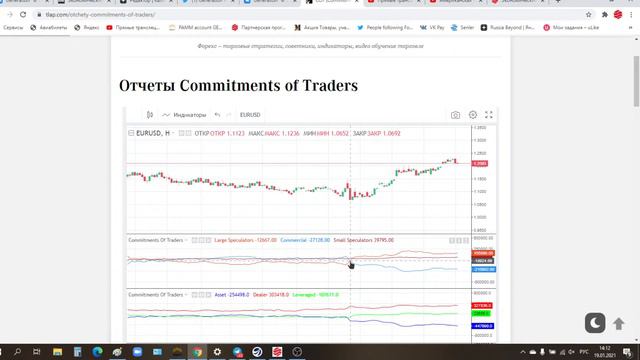Open the Авиабилеты bookmark
Viewport: 640px width, 360px height.
pos(49,28)
